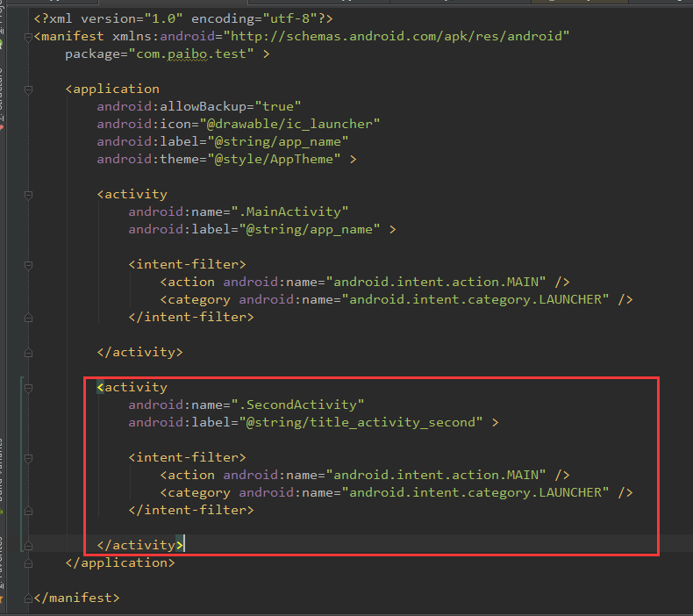Click the android:allowBackup attribute name

click(172, 106)
